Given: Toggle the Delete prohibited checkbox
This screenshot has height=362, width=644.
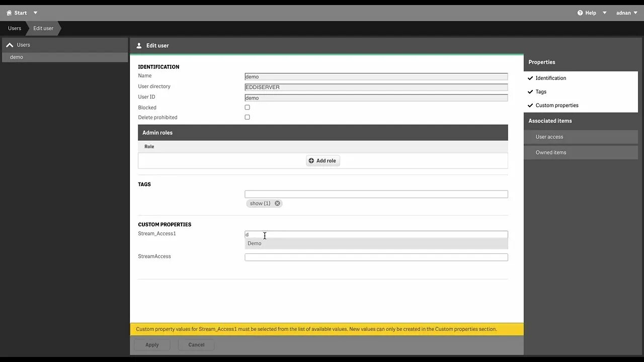Looking at the screenshot, I should [x=247, y=117].
